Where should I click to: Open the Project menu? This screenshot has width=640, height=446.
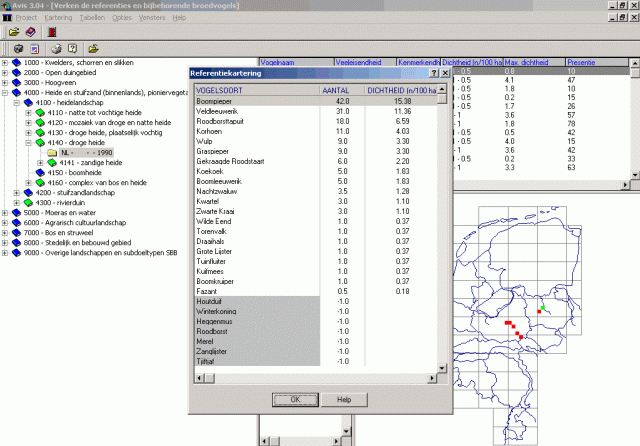click(x=26, y=18)
